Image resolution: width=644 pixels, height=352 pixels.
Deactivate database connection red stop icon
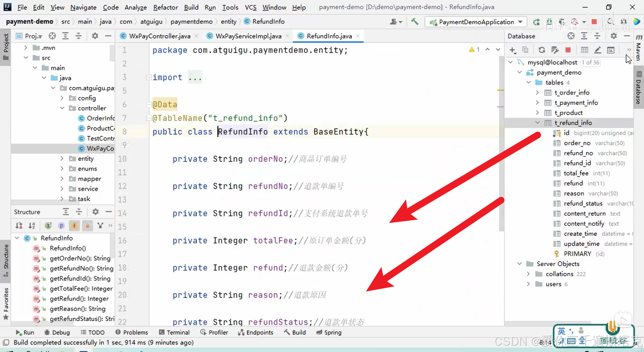click(x=568, y=50)
